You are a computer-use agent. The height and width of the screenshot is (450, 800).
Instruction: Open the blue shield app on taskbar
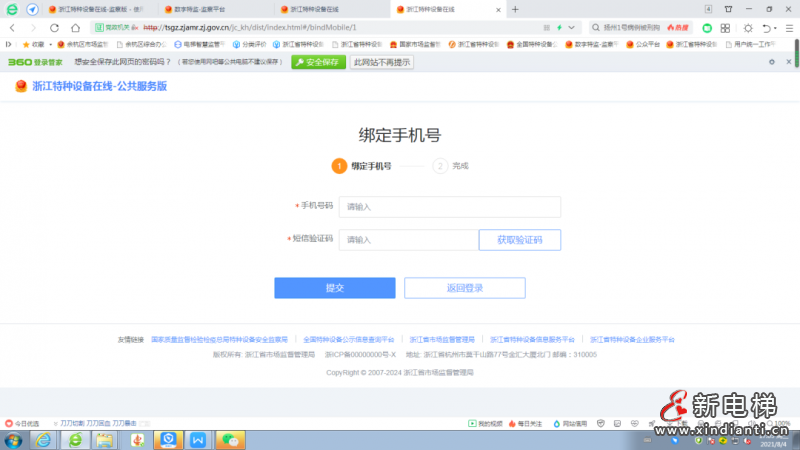pos(168,440)
